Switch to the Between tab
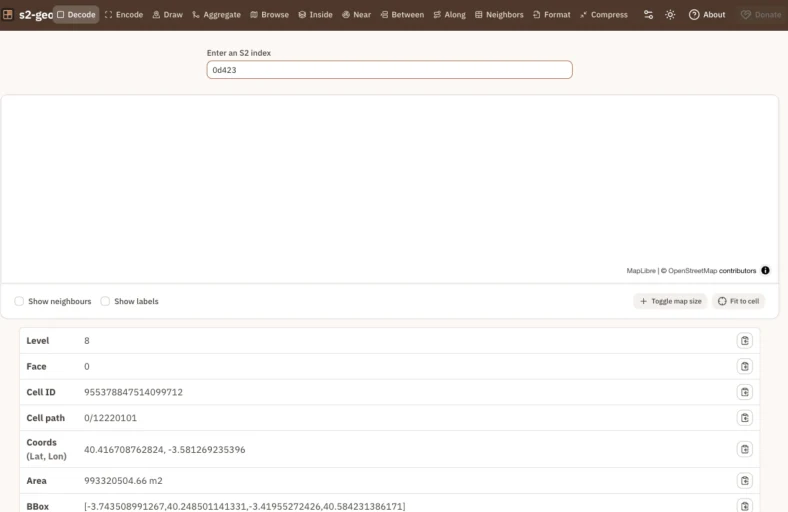This screenshot has height=512, width=788. point(402,15)
